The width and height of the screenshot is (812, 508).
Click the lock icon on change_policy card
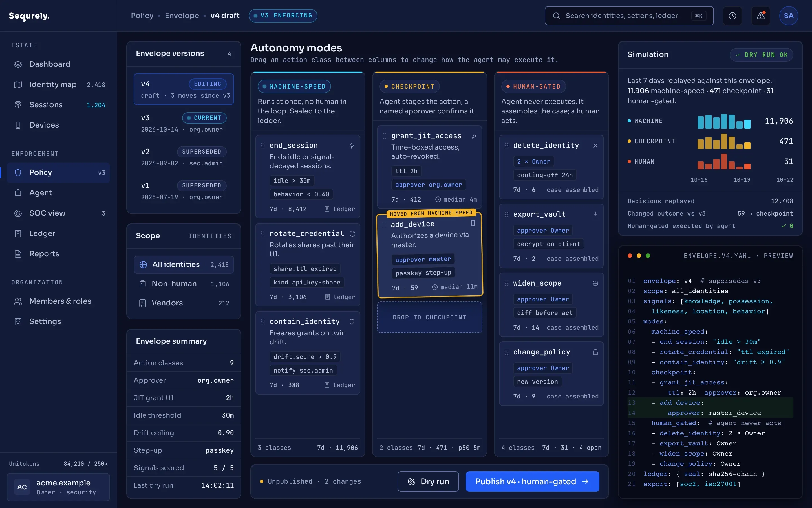point(595,352)
